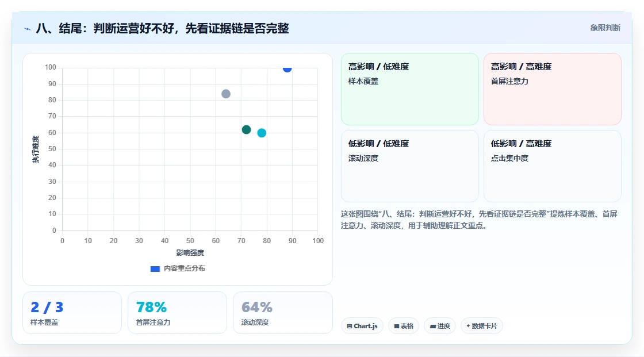This screenshot has width=644, height=357.
Task: Click the 表格 chip icon
Action: (397, 326)
